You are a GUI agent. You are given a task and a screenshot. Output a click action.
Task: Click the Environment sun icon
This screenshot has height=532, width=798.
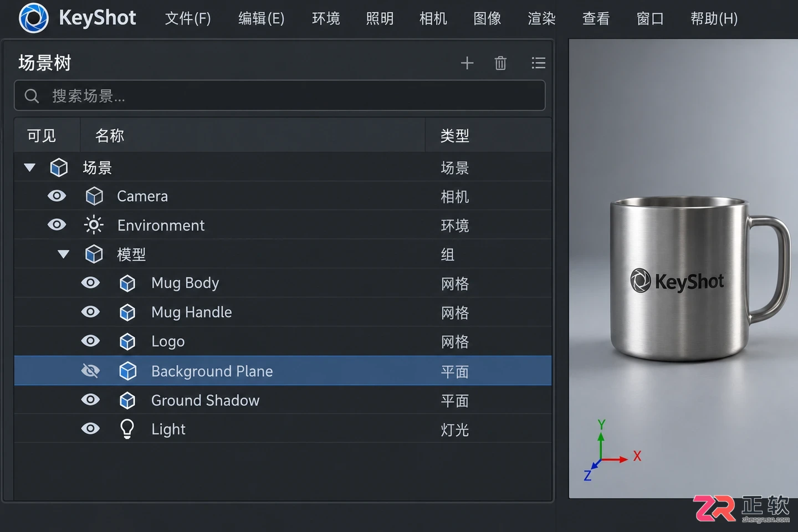point(93,225)
